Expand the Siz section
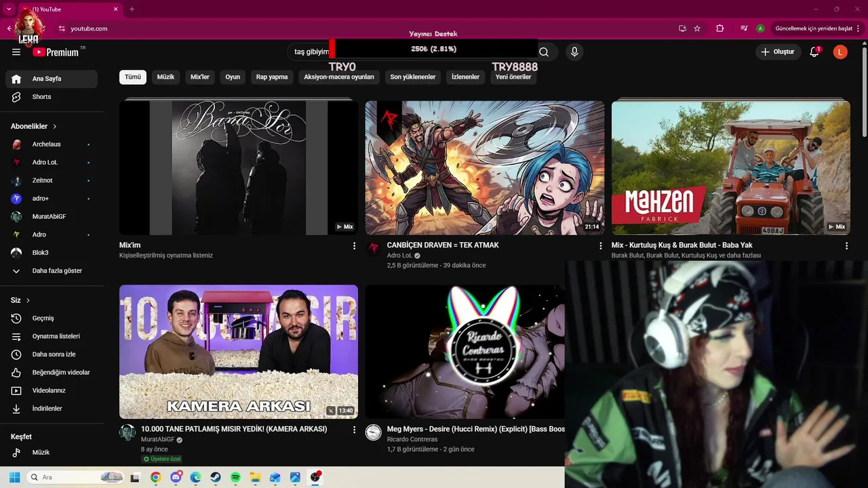This screenshot has width=868, height=488. (20, 300)
